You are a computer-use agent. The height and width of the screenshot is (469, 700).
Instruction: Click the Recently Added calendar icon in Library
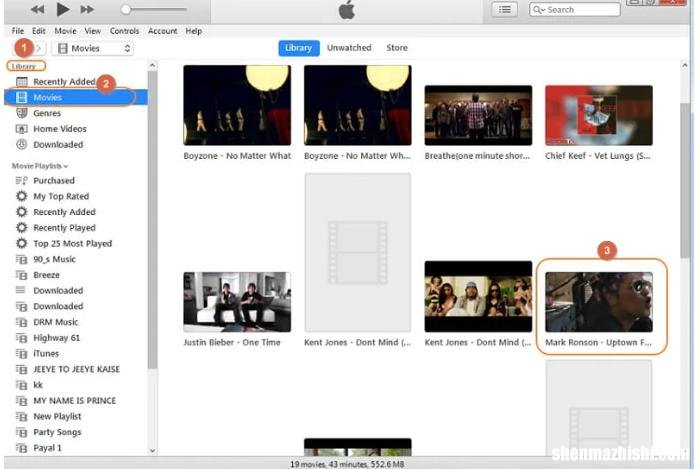pyautogui.click(x=21, y=82)
